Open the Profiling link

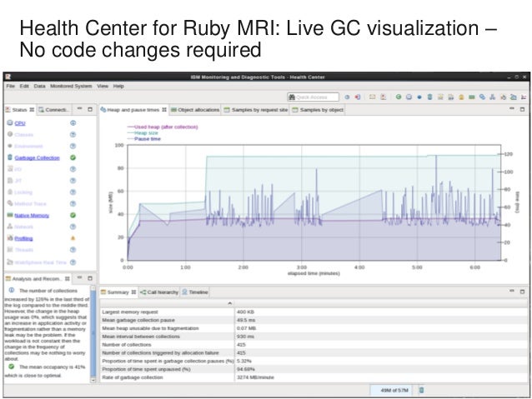[23, 239]
